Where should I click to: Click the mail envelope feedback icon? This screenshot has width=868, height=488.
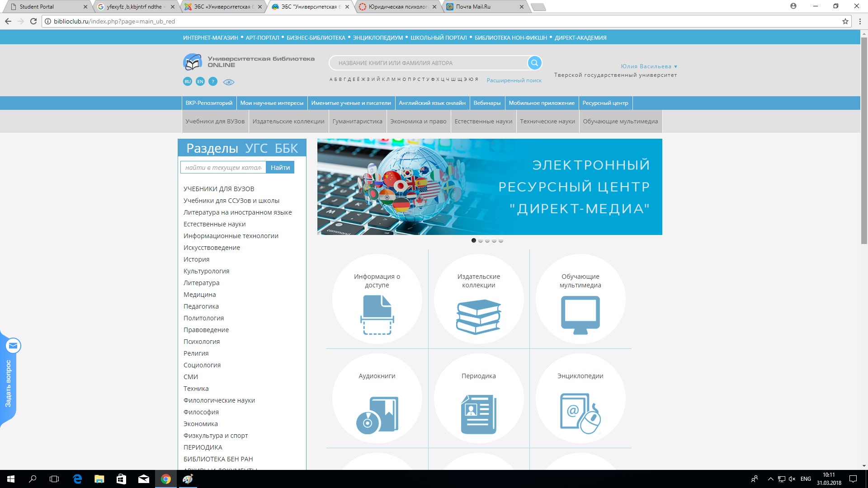click(x=13, y=346)
